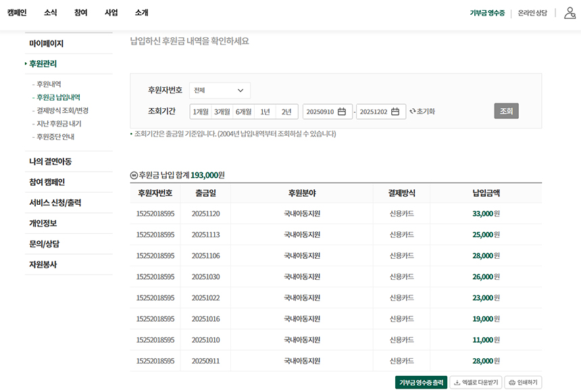Click the 초기화 reset icon
Image resolution: width=581 pixels, height=392 pixels.
point(413,112)
